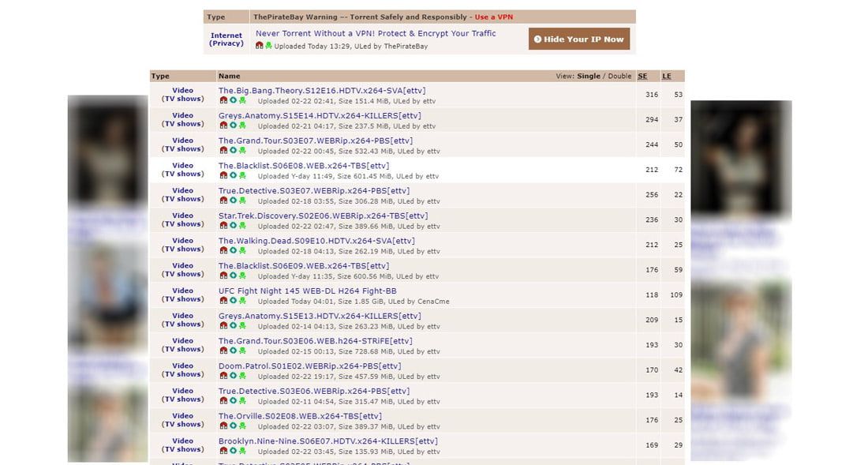Click teal circle icon for UFC Fight Night 145
Image resolution: width=868 pixels, height=465 pixels.
(x=233, y=301)
